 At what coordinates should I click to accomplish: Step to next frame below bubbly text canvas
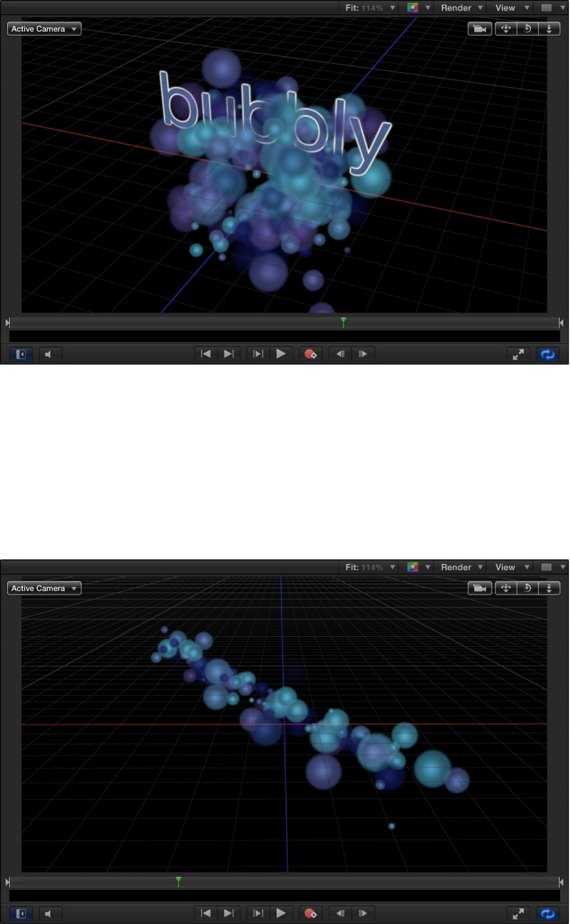(x=363, y=354)
